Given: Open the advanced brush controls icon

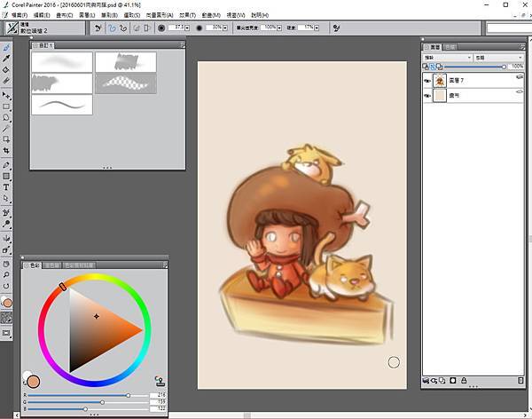Looking at the screenshot, I should (x=337, y=28).
